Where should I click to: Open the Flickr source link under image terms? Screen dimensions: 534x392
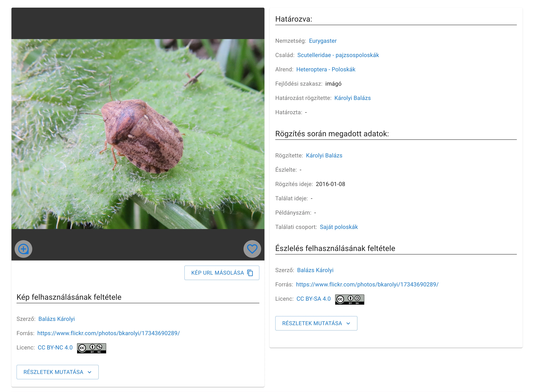[109, 333]
